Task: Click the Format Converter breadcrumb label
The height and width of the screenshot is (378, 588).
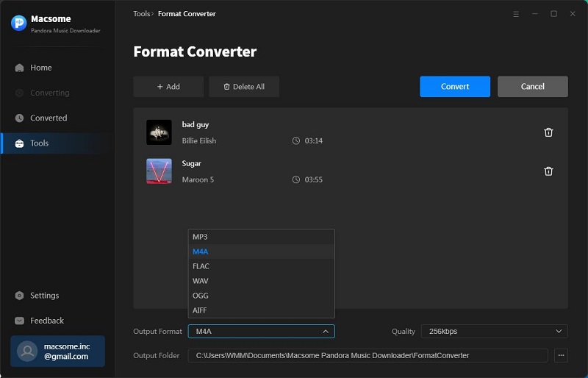Action: [187, 14]
